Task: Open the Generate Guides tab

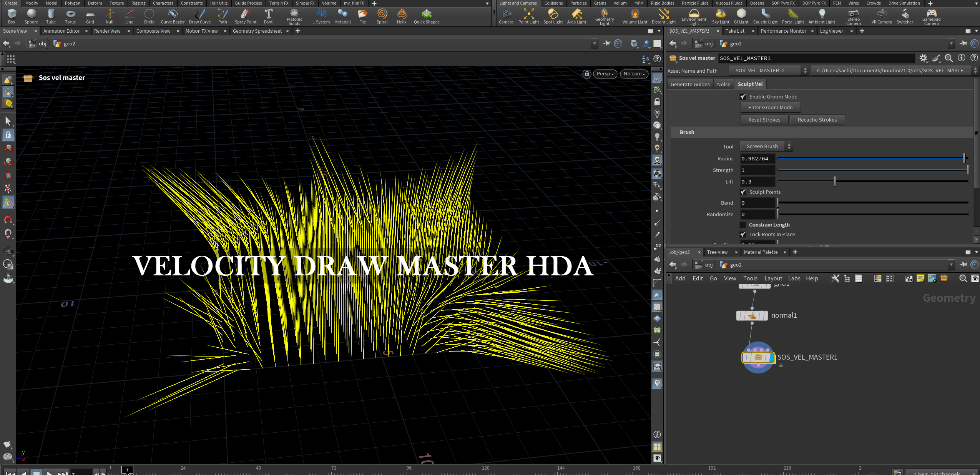Action: pyautogui.click(x=690, y=85)
